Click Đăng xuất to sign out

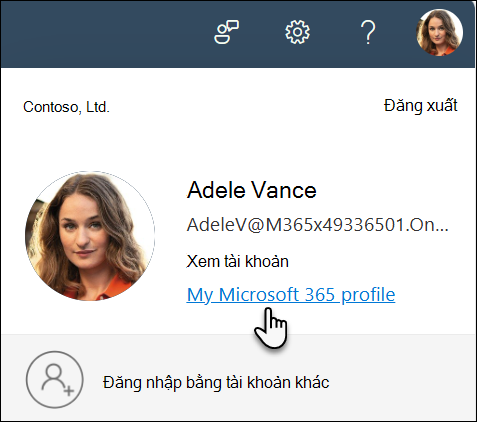coord(421,106)
